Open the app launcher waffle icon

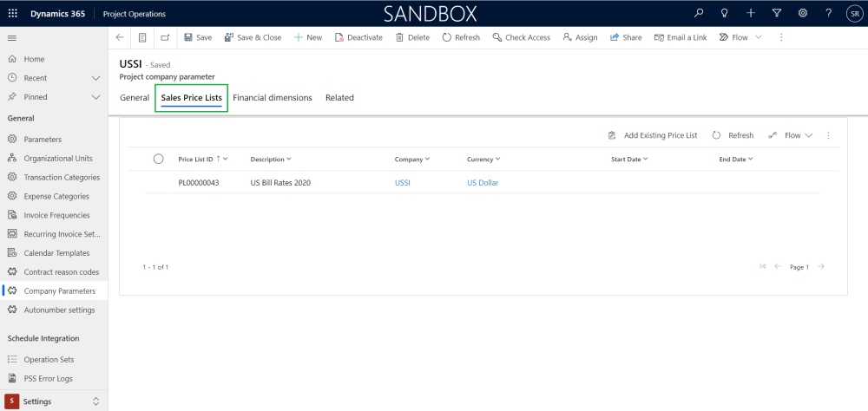(12, 14)
